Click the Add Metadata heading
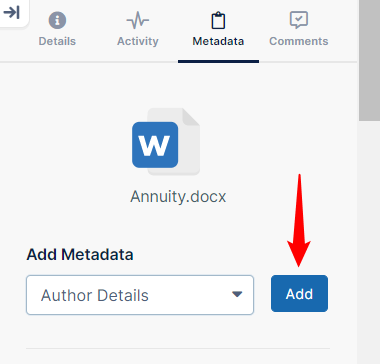This screenshot has height=364, width=380. (80, 255)
